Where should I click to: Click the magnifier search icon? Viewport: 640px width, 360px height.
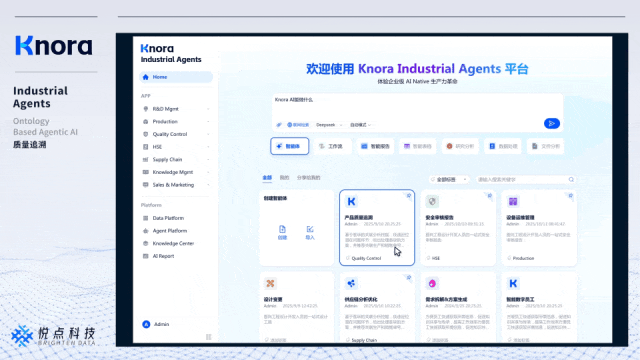tap(571, 180)
